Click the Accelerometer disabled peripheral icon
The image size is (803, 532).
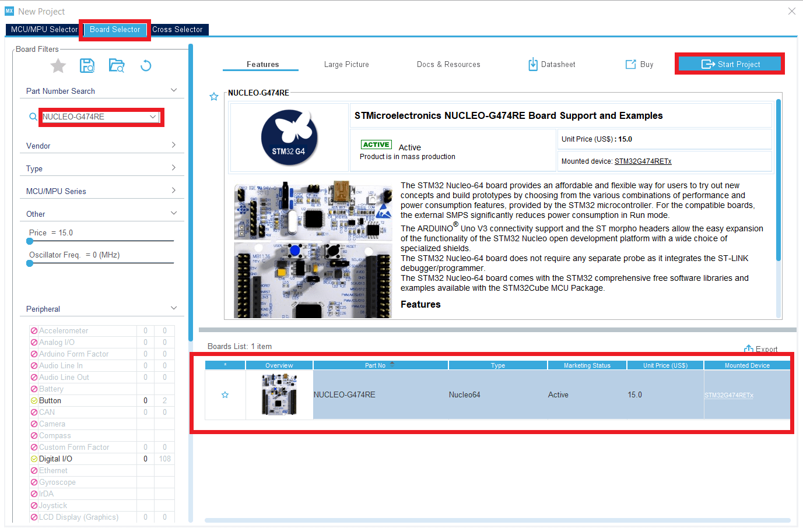[x=34, y=331]
